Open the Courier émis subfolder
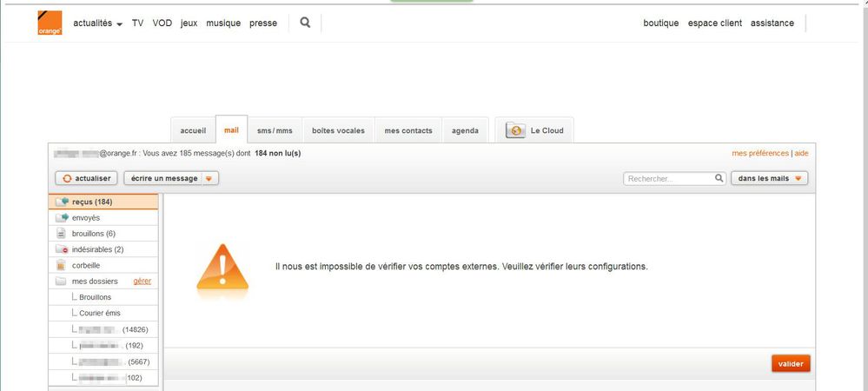Image resolution: width=868 pixels, height=391 pixels. pyautogui.click(x=103, y=313)
